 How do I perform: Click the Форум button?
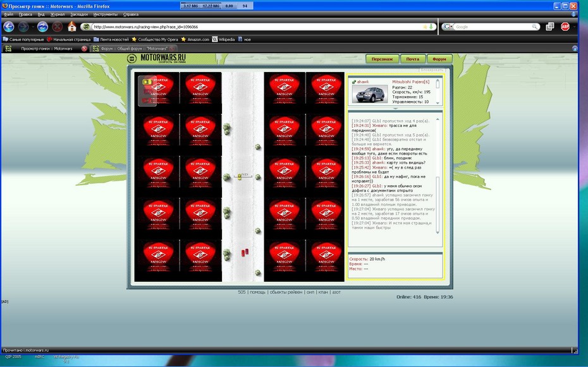[439, 59]
